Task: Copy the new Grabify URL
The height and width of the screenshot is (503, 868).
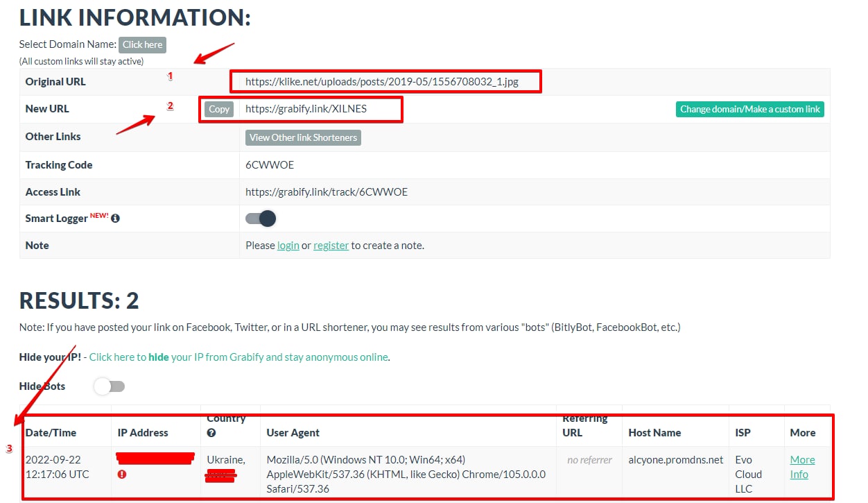Action: (219, 109)
